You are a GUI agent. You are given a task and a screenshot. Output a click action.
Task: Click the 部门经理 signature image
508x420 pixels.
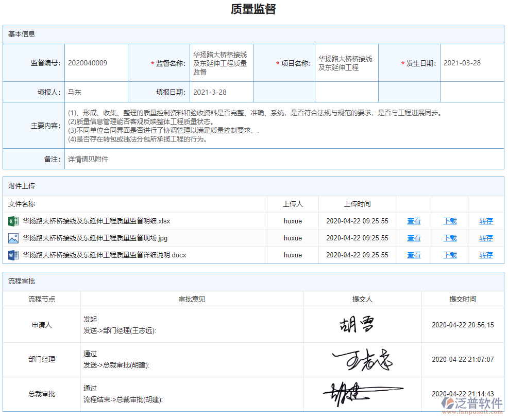tap(362, 360)
